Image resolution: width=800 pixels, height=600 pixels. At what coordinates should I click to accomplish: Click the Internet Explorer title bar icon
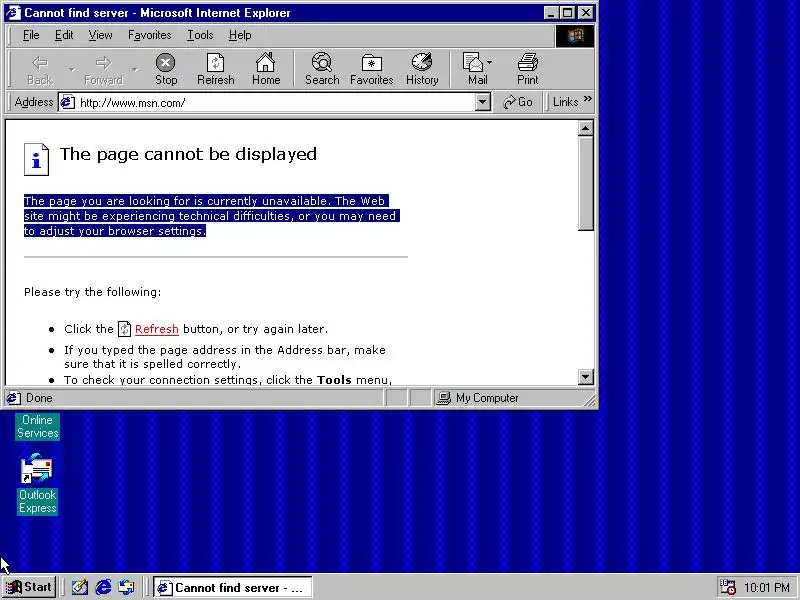click(13, 13)
